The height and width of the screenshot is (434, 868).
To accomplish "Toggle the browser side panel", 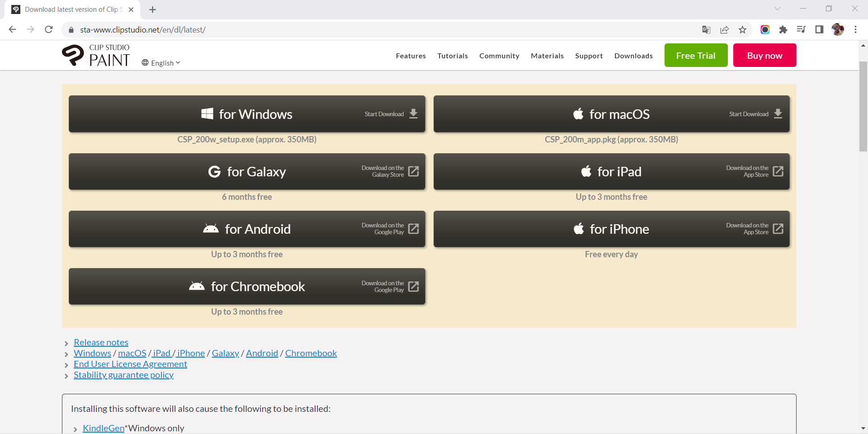I will pos(819,30).
